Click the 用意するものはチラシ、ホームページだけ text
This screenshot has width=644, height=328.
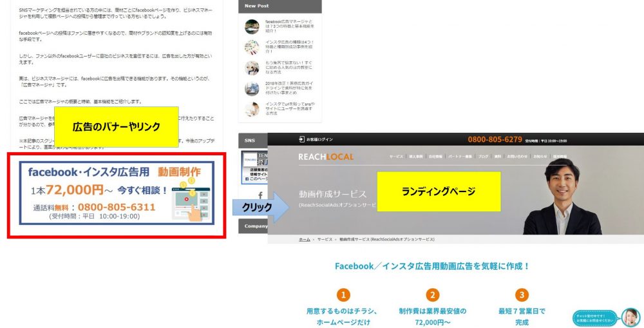(x=343, y=316)
